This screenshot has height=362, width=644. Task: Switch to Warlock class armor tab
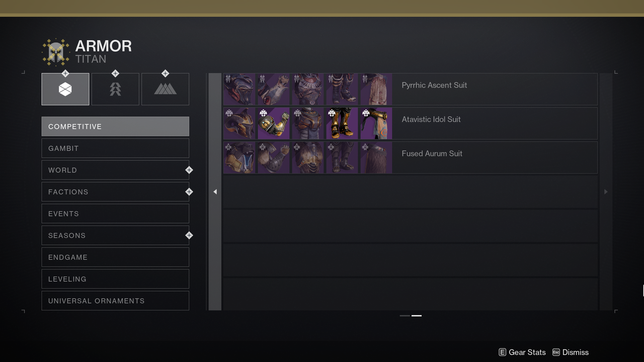pos(165,89)
